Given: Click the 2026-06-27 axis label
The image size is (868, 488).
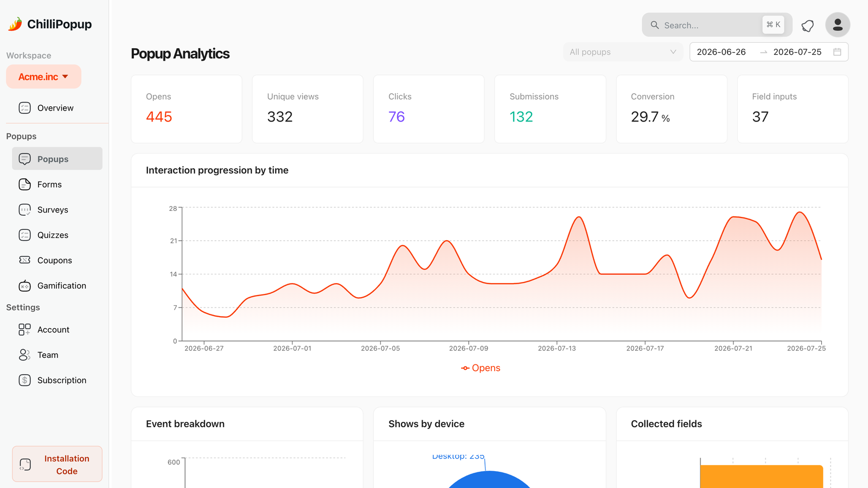Looking at the screenshot, I should 204,348.
